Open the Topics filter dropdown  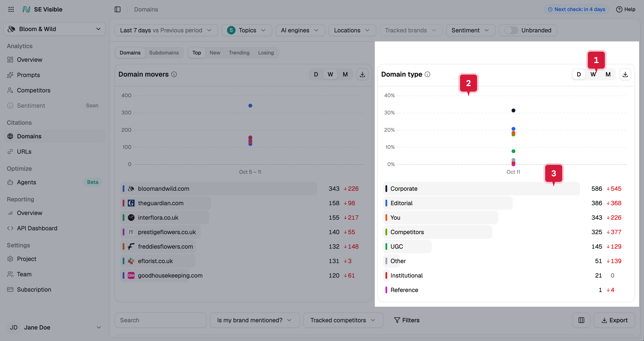pos(246,30)
